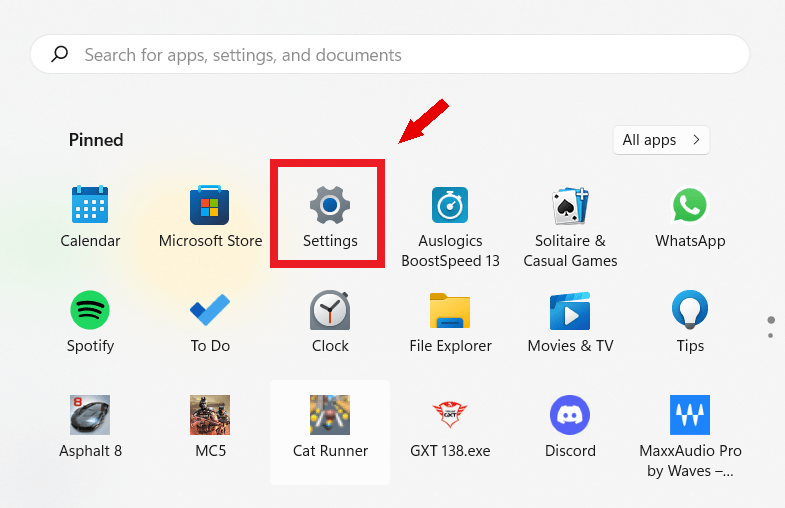Image resolution: width=785 pixels, height=508 pixels.
Task: Launch Auslogics BoostSpeed 13
Action: click(450, 227)
